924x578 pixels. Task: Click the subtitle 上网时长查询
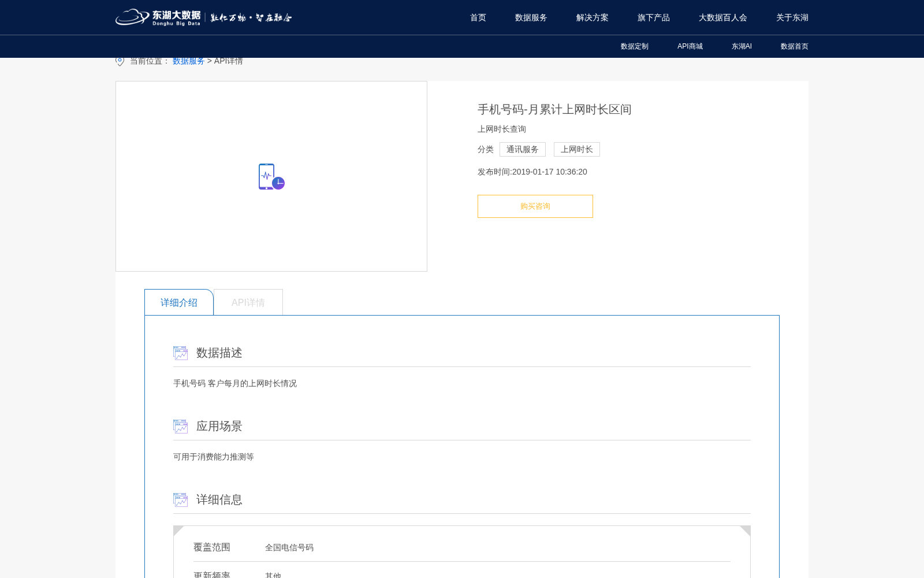point(502,129)
